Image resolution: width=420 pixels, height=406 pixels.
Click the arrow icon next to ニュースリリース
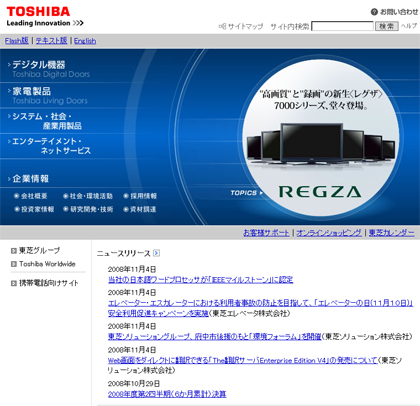(156, 253)
